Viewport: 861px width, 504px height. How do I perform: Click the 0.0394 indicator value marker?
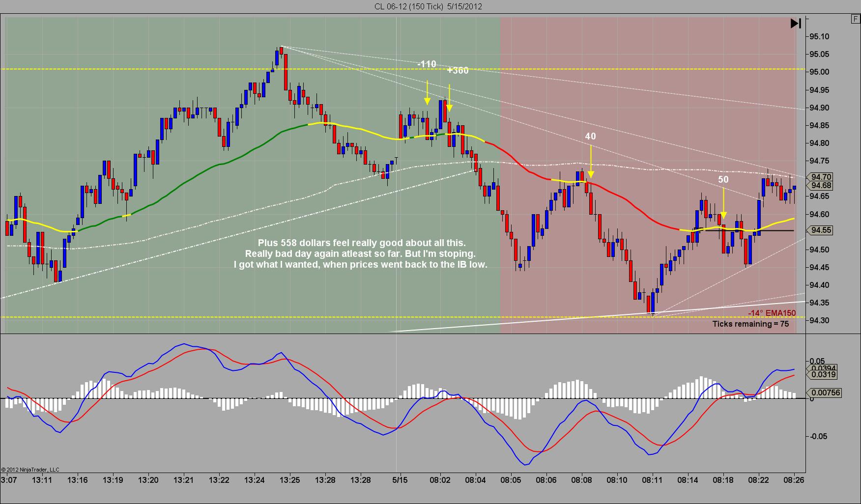click(x=824, y=368)
